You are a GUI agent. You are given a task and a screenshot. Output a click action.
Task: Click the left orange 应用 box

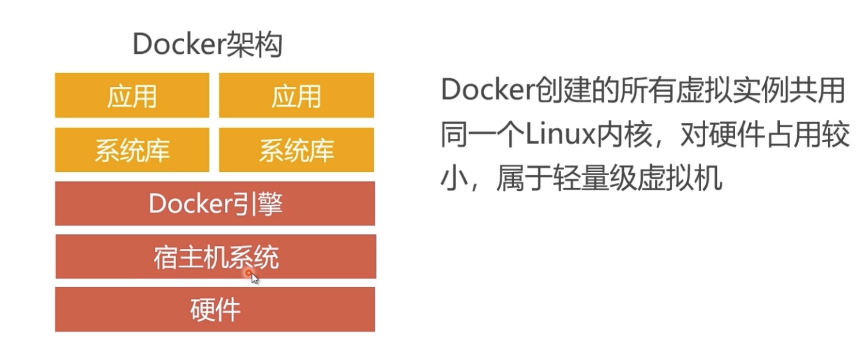(132, 95)
